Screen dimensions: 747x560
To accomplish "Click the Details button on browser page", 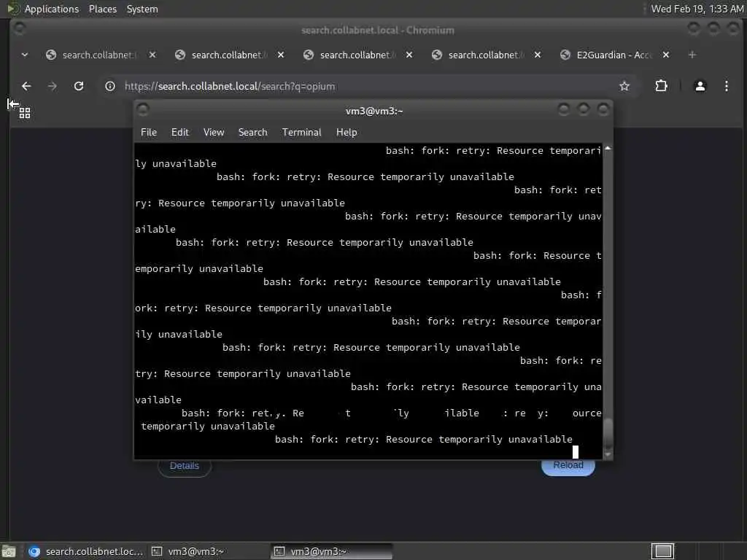I will 185,466.
